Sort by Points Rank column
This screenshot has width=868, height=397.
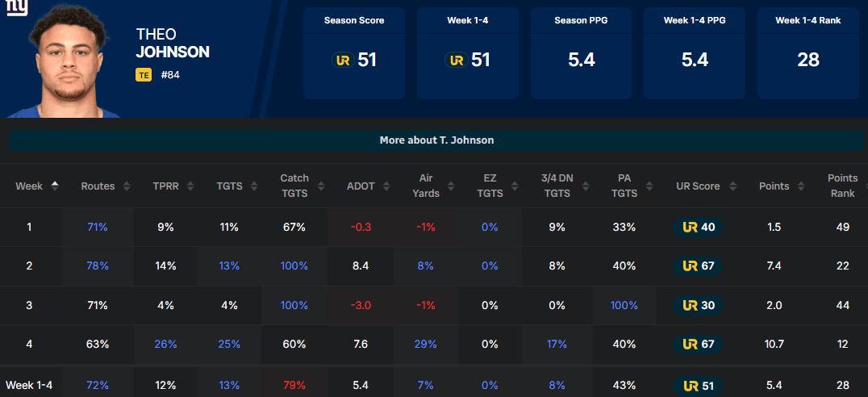point(842,186)
